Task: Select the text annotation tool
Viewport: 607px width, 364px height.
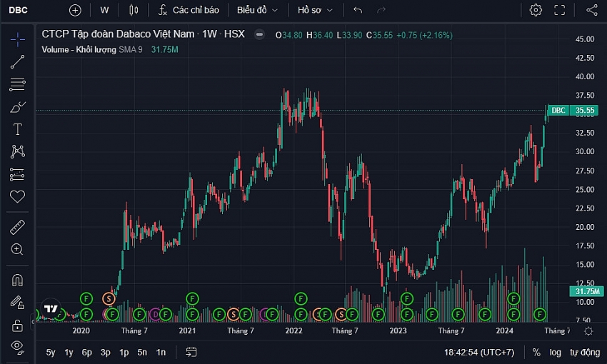Action: [18, 129]
